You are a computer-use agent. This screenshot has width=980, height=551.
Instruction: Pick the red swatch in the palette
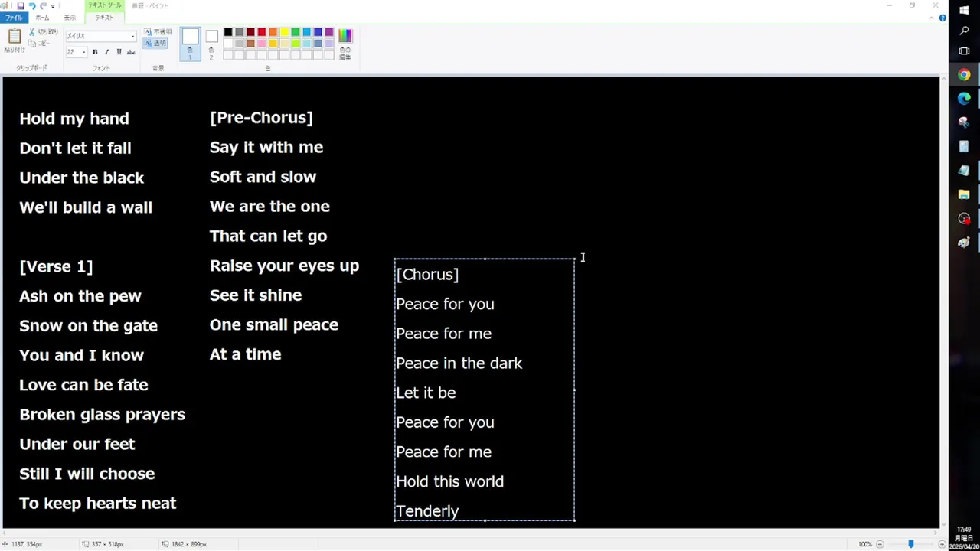[x=262, y=32]
